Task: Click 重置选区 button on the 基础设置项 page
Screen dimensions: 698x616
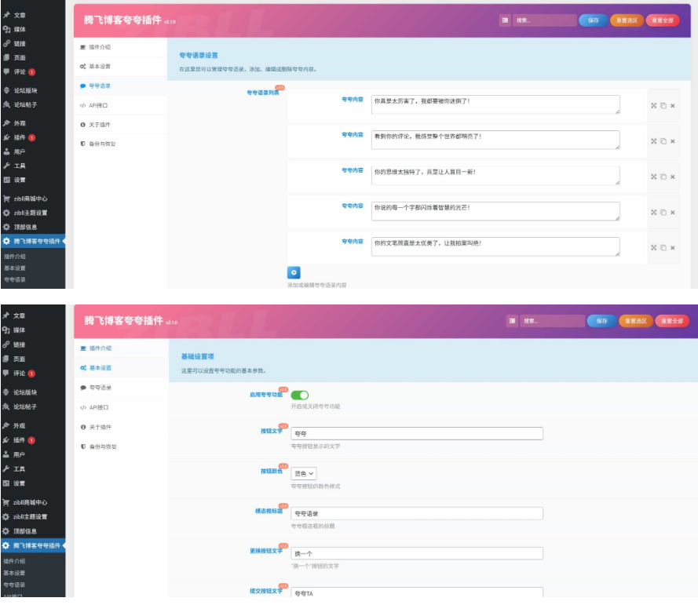Action: [634, 321]
